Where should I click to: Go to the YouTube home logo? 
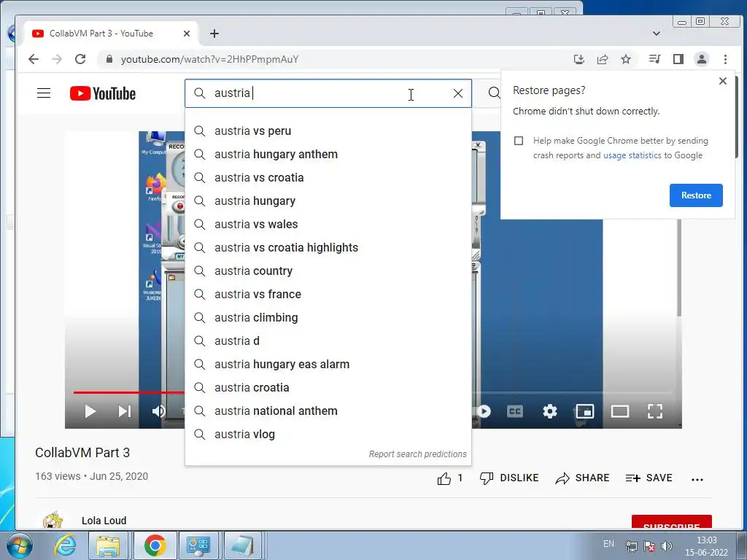pyautogui.click(x=102, y=93)
